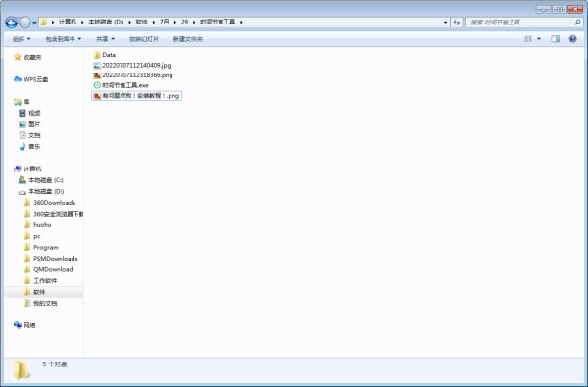
Task: Select 时间节省工具 in the address breadcrumb
Action: pos(218,23)
